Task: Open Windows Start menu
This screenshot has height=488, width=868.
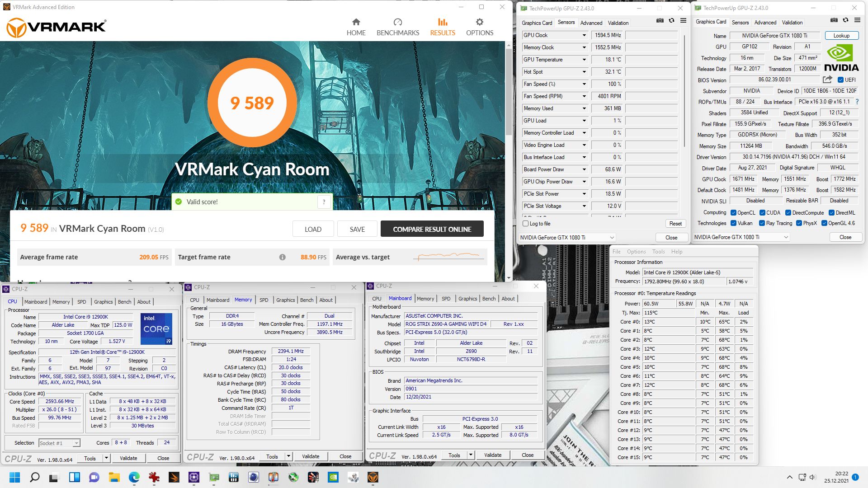Action: click(14, 477)
